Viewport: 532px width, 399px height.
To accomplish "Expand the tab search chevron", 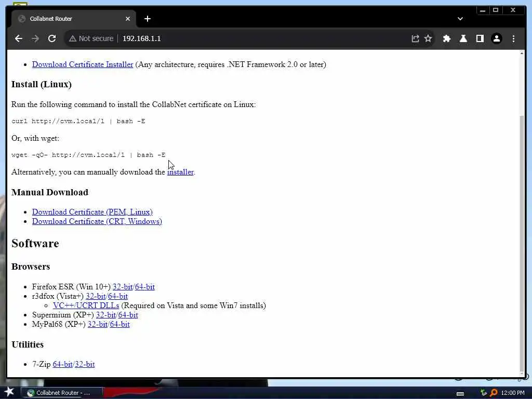I will tap(460, 19).
